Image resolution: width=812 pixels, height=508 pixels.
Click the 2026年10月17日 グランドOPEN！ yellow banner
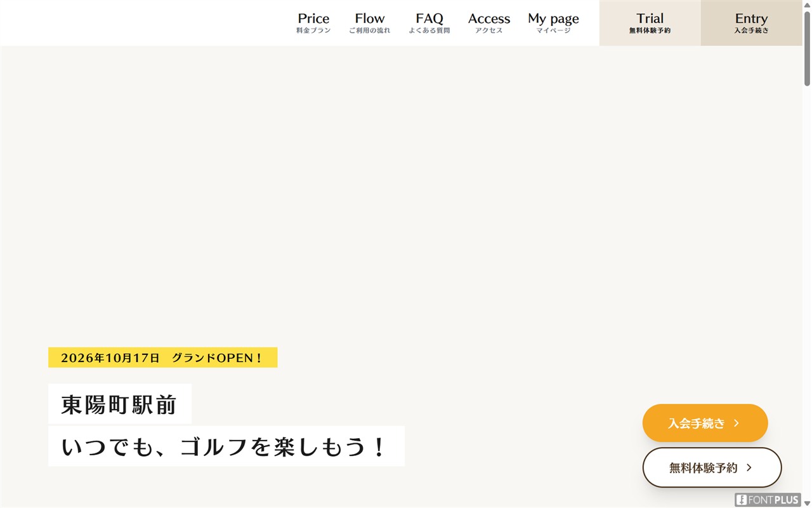[162, 358]
